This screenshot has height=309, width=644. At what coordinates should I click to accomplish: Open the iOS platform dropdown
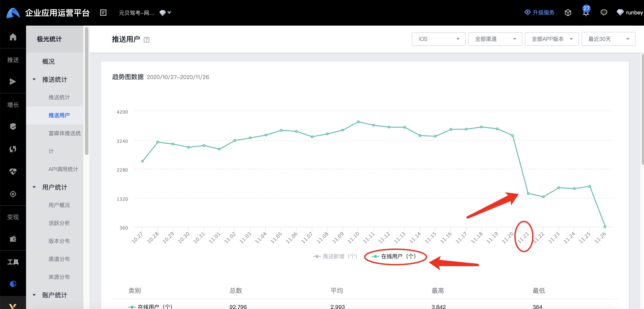coord(438,39)
